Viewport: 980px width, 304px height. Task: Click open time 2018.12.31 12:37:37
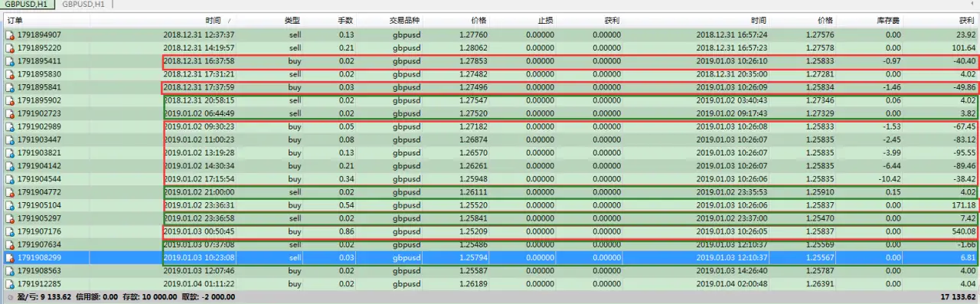tap(199, 35)
